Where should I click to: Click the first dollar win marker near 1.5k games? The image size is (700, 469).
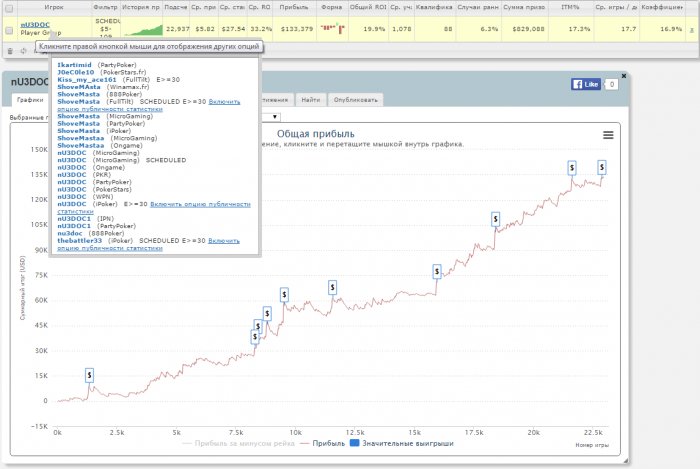[90, 375]
